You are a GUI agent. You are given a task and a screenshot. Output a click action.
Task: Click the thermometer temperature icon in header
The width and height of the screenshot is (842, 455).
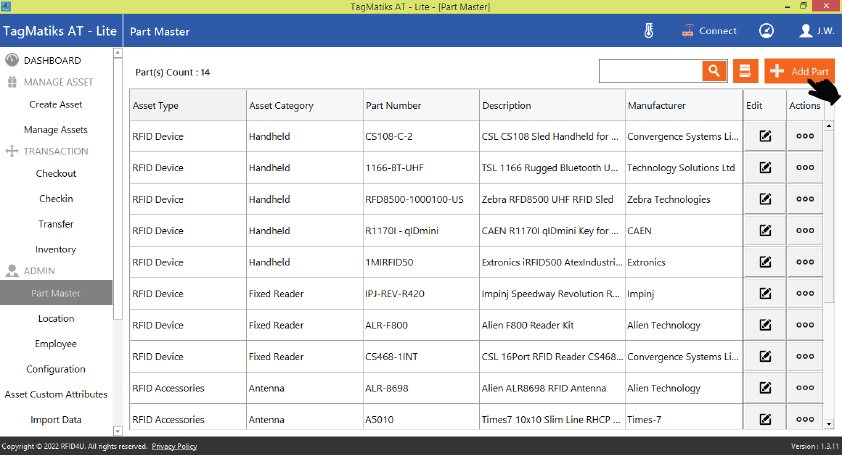648,31
